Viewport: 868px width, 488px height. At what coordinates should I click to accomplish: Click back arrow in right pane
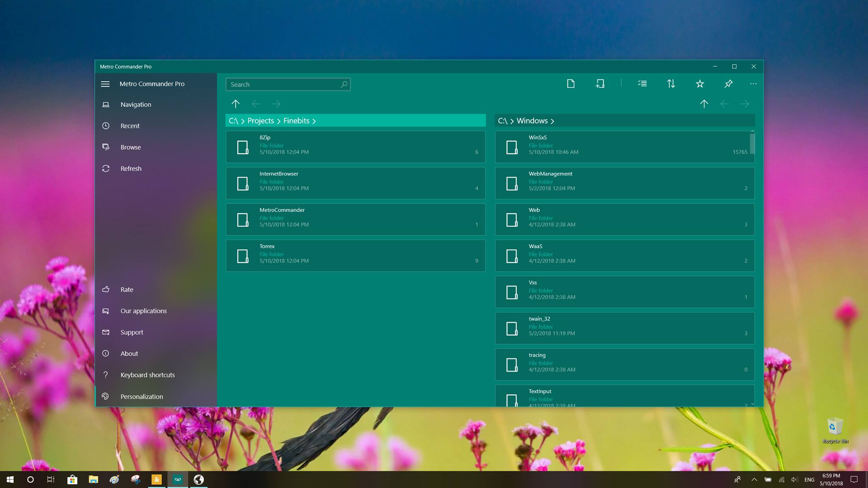[724, 104]
